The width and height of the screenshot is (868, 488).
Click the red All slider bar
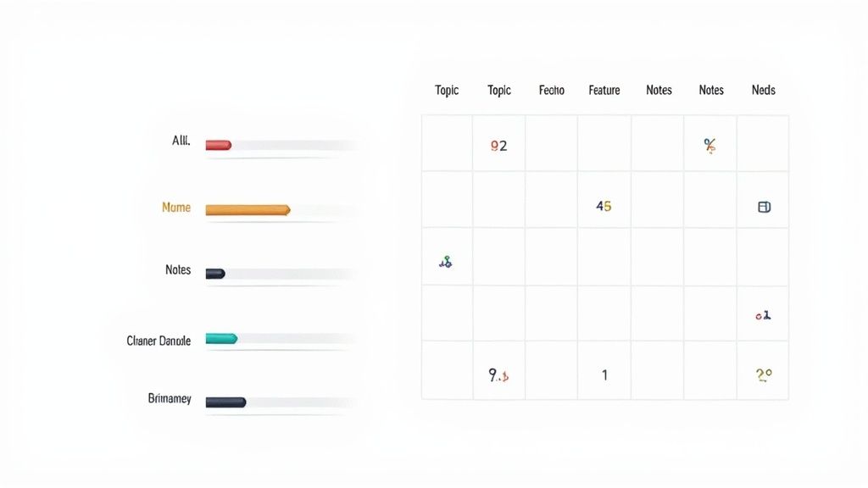(219, 145)
